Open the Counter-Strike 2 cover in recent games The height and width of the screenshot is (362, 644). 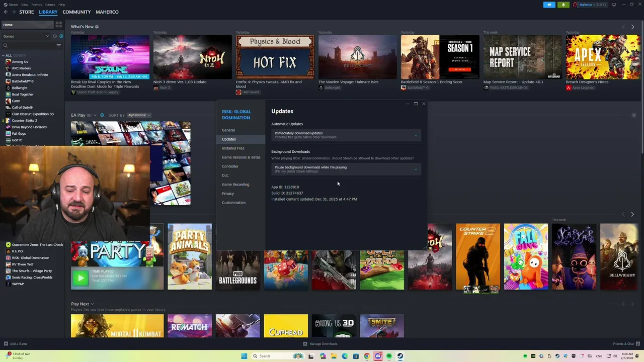pos(478,257)
